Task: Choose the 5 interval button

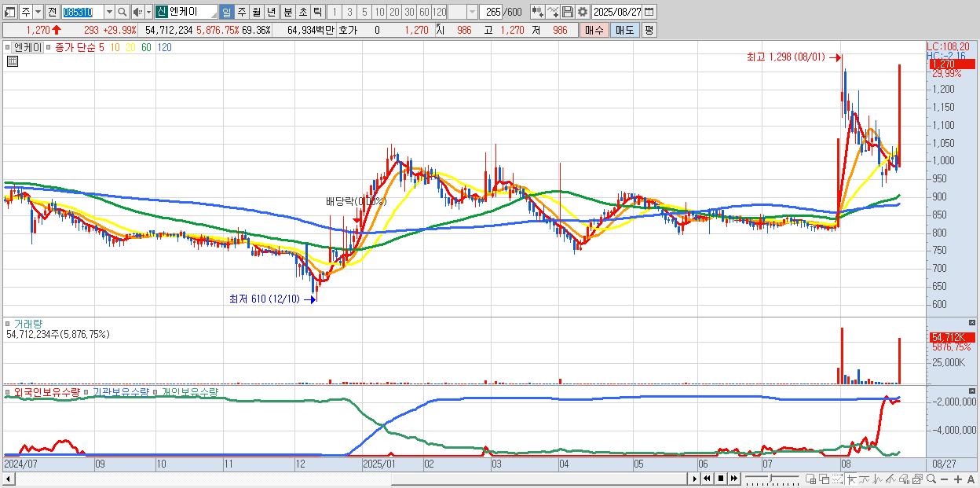Action: 364,12
